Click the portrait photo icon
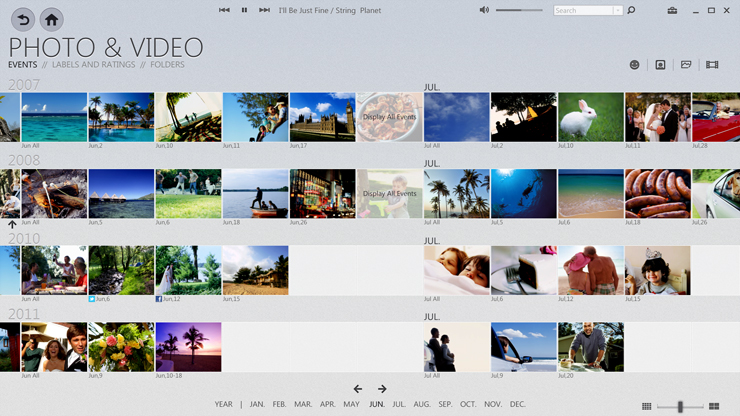The height and width of the screenshot is (416, 740). [660, 65]
